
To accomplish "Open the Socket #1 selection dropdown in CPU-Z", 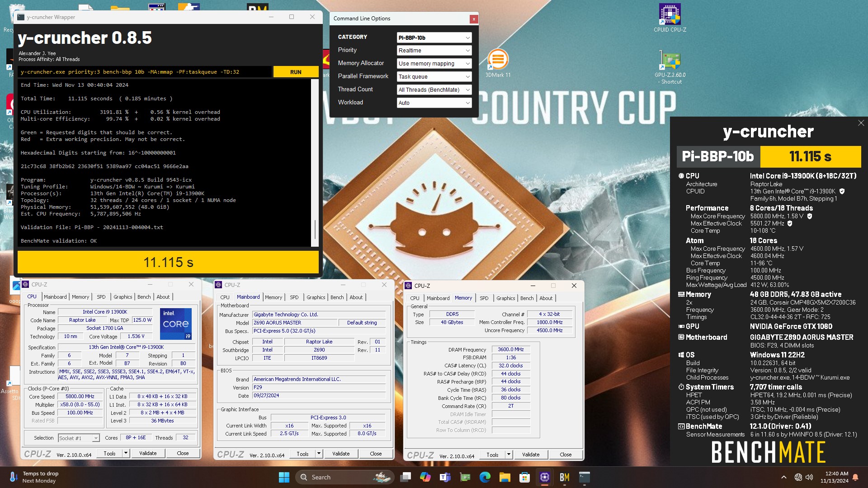I will coord(79,438).
